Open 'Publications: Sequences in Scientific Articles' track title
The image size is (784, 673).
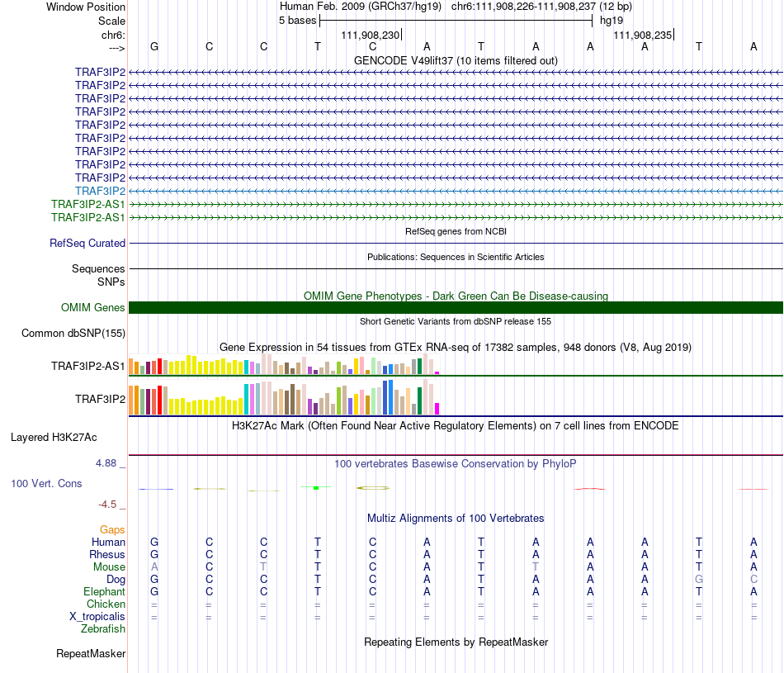[456, 257]
